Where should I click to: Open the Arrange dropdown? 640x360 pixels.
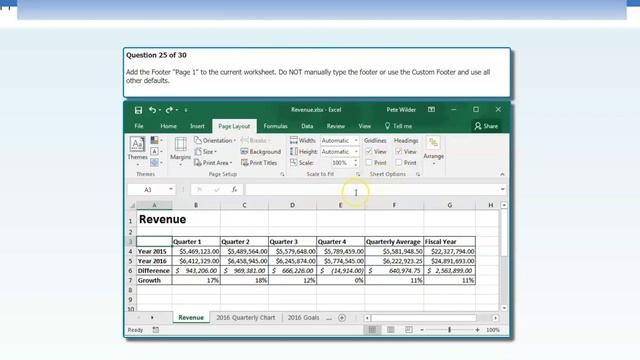433,150
